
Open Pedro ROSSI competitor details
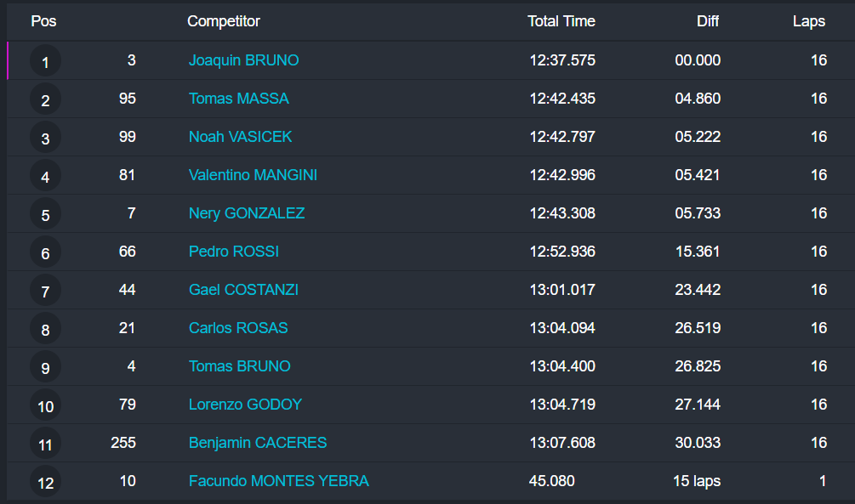[x=233, y=252]
